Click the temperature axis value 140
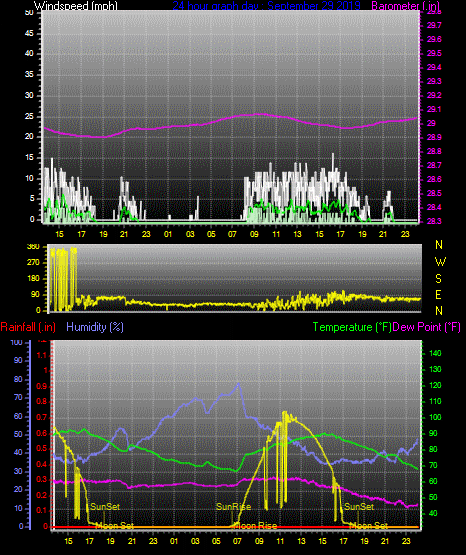466x555 pixels. [x=435, y=353]
